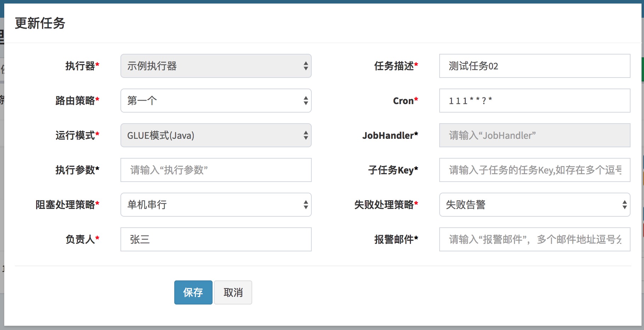644x330 pixels.
Task: Focus the Cron expression input field
Action: click(x=535, y=101)
